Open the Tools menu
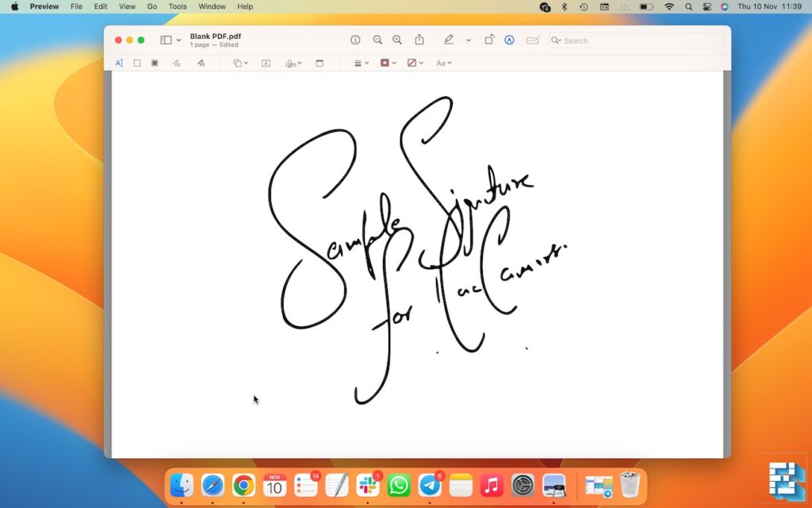Viewport: 812px width, 508px height. [178, 6]
